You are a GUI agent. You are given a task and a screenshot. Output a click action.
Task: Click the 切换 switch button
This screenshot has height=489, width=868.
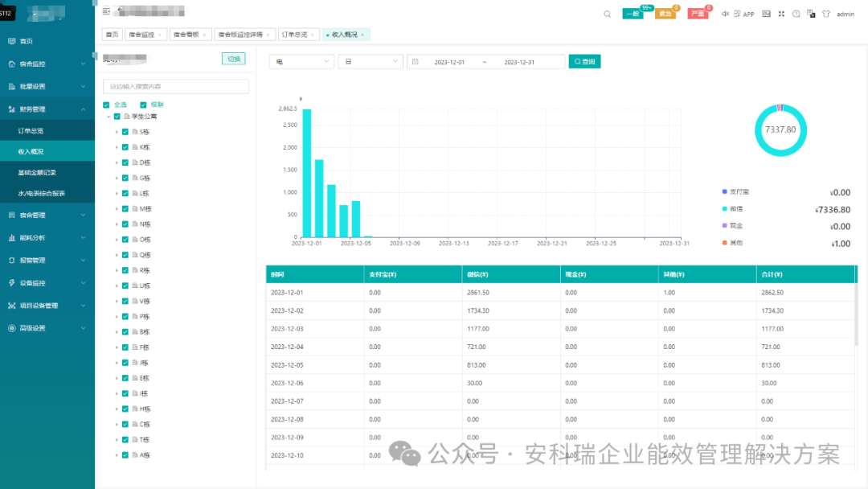(234, 59)
